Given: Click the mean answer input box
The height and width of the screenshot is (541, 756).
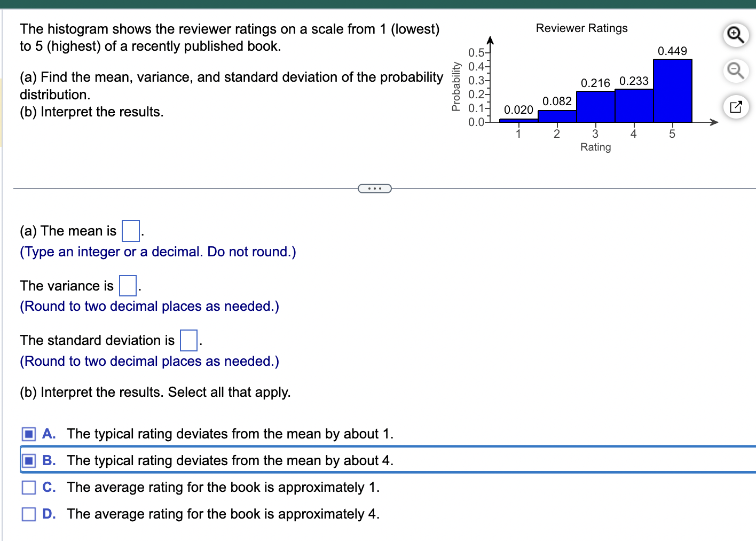Looking at the screenshot, I should [x=131, y=231].
